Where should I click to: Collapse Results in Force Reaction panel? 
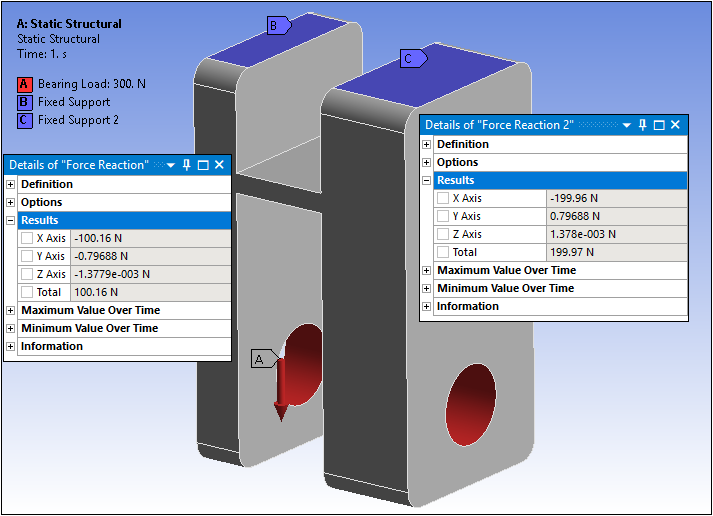coord(10,220)
